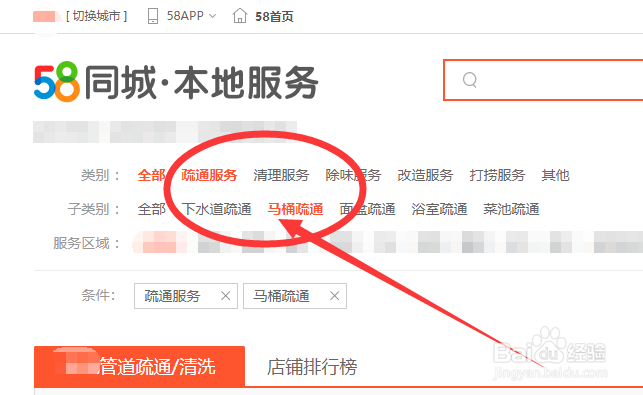Remove the 马桶疏通 condition tag
The height and width of the screenshot is (395, 643).
coord(334,296)
